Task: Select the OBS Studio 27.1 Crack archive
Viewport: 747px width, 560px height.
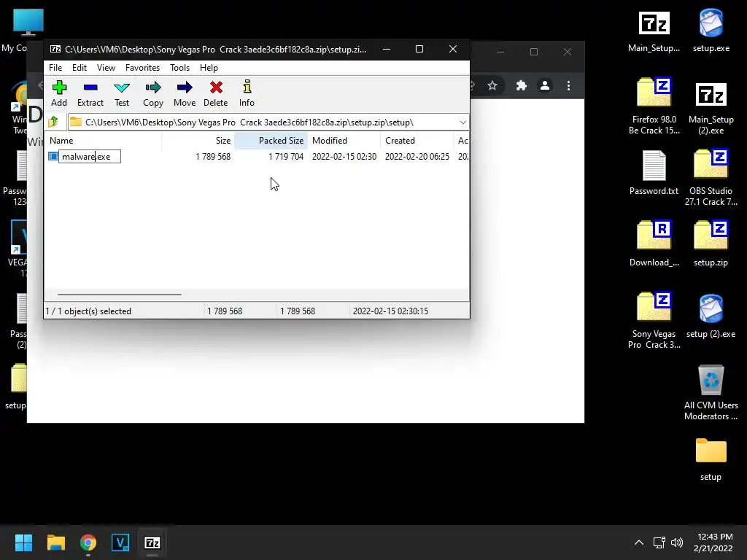Action: [711, 177]
